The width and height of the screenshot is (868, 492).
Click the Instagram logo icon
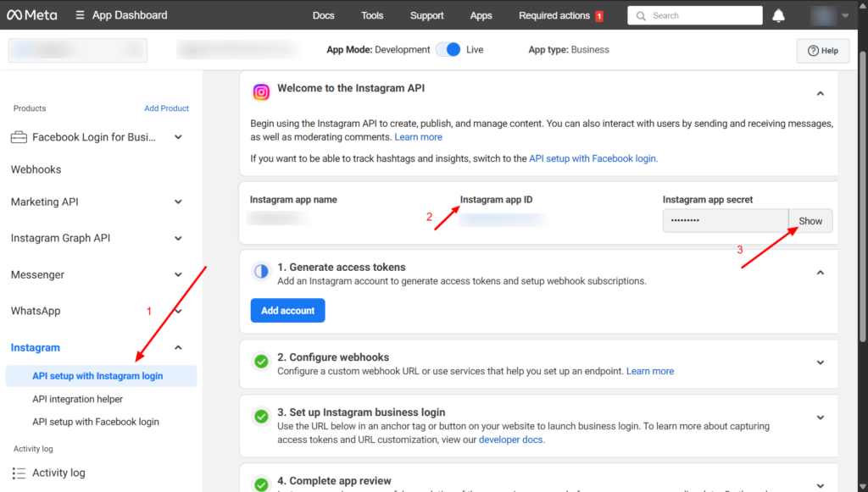coord(261,91)
